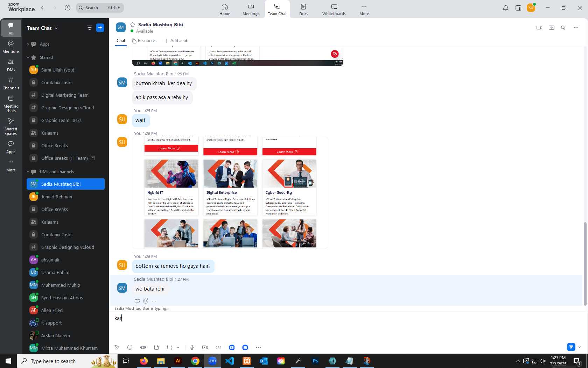Open Shared spaces in sidebar
The image size is (588, 368).
11,126
